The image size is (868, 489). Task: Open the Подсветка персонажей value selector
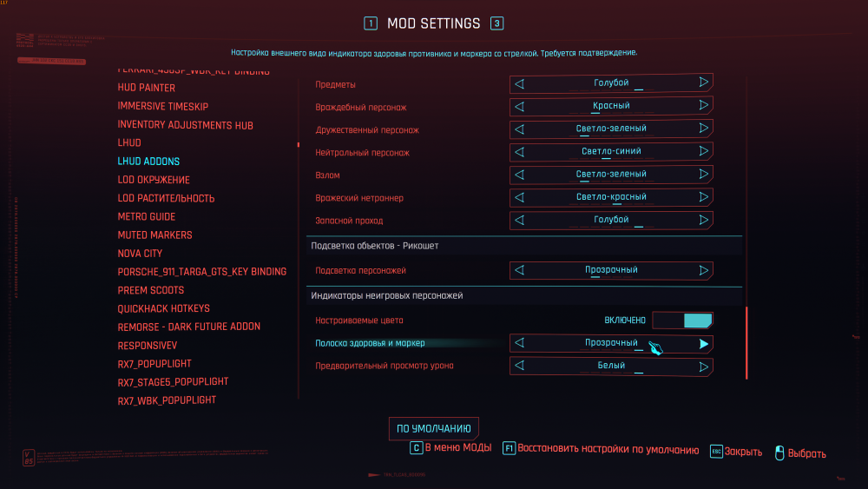click(611, 270)
